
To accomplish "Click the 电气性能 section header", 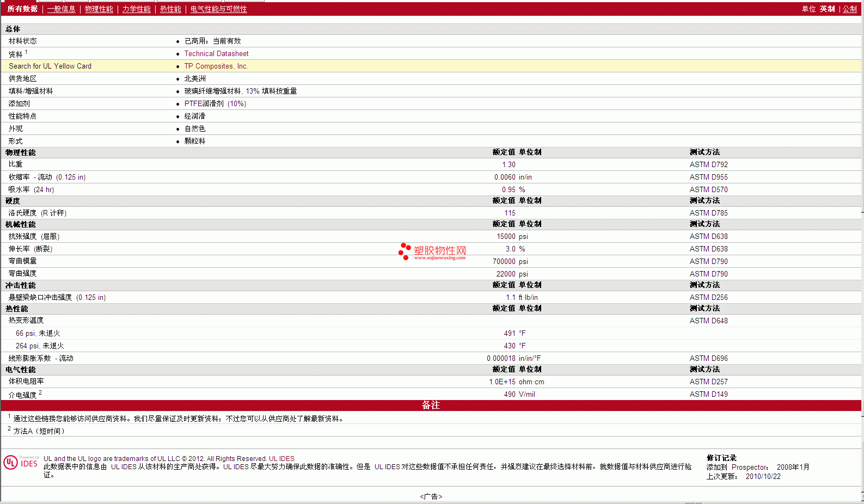I will click(x=21, y=370).
